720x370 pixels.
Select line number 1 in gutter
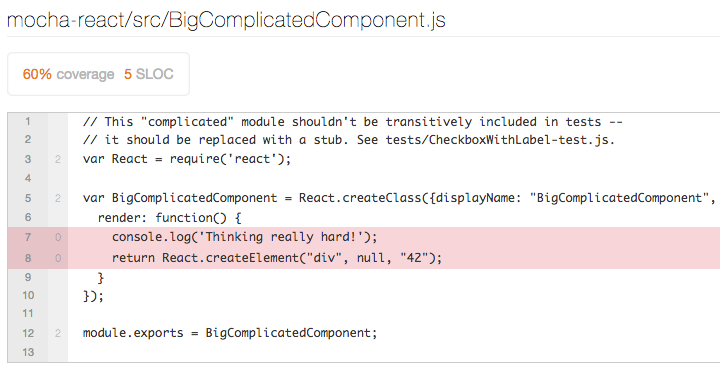[x=28, y=122]
